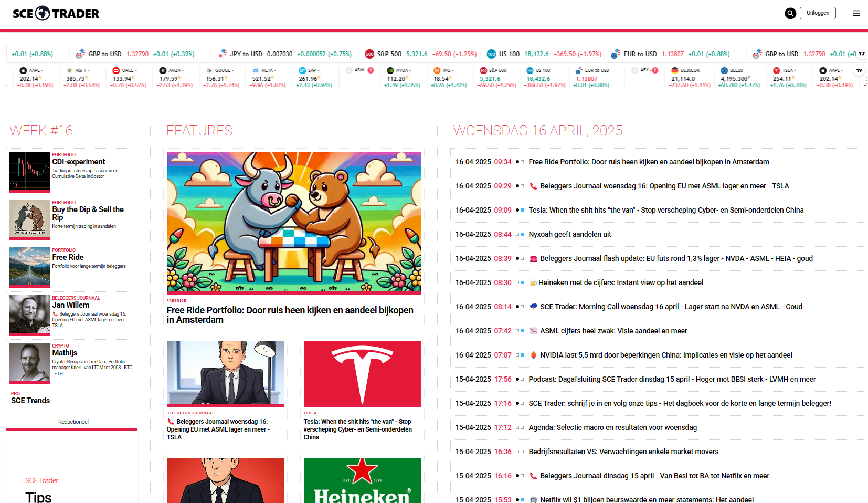Click the icon beside Heineken cijfers headline

pyautogui.click(x=533, y=283)
